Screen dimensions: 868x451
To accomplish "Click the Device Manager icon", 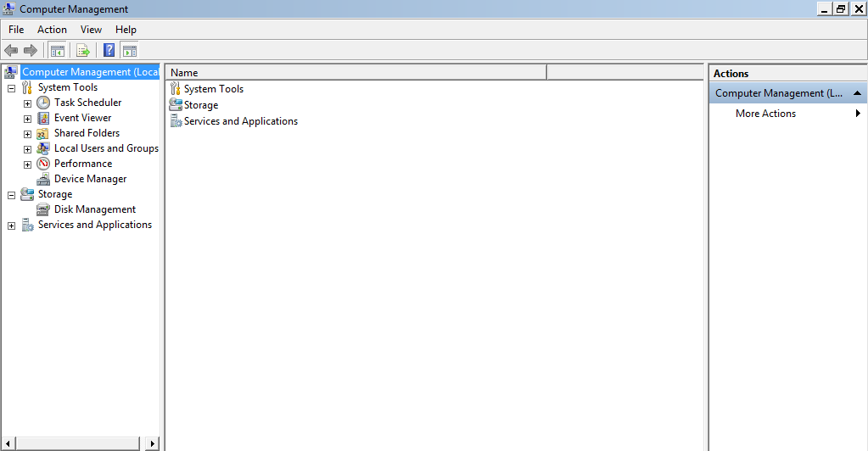I will [43, 179].
